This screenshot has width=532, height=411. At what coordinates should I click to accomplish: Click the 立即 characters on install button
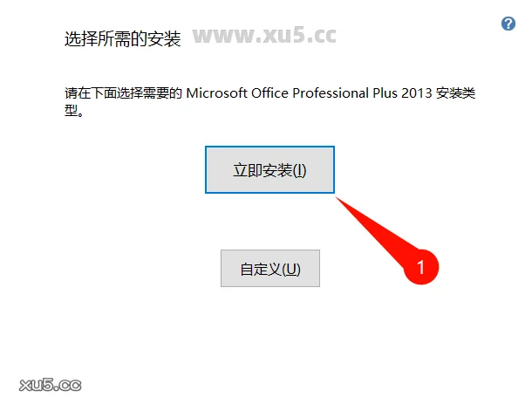click(248, 170)
